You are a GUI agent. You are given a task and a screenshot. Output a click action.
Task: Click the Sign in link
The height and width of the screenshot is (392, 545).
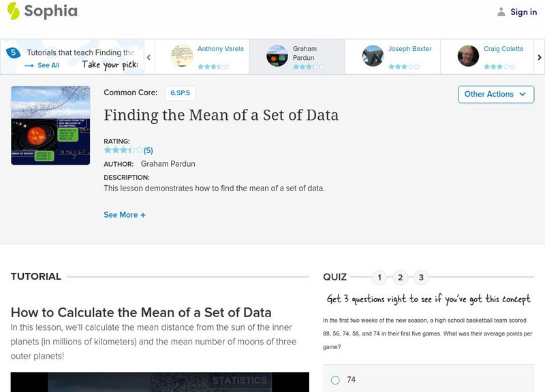523,12
